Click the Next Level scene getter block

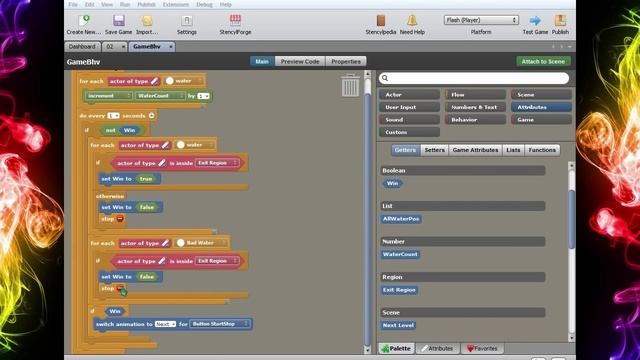click(398, 325)
